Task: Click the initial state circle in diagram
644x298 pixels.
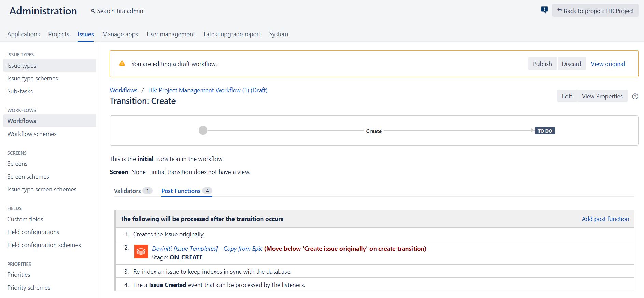Action: click(x=203, y=131)
